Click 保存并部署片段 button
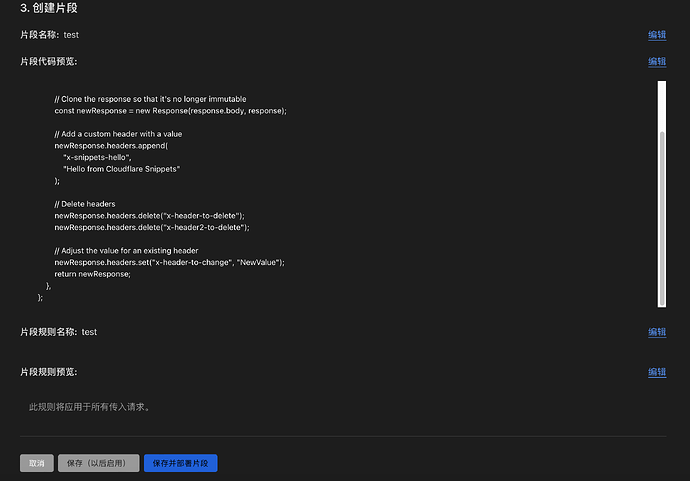Screen dimensions: 690x481 point(180,463)
